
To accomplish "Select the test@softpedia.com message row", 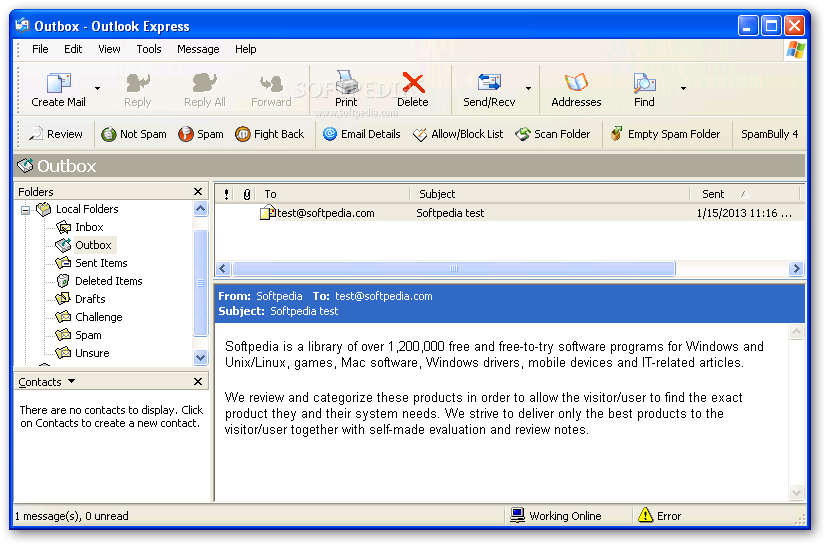I will [509, 213].
